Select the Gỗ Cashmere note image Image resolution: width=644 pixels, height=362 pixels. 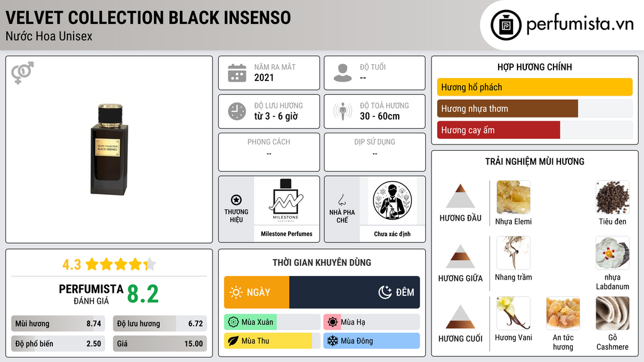pos(613,313)
